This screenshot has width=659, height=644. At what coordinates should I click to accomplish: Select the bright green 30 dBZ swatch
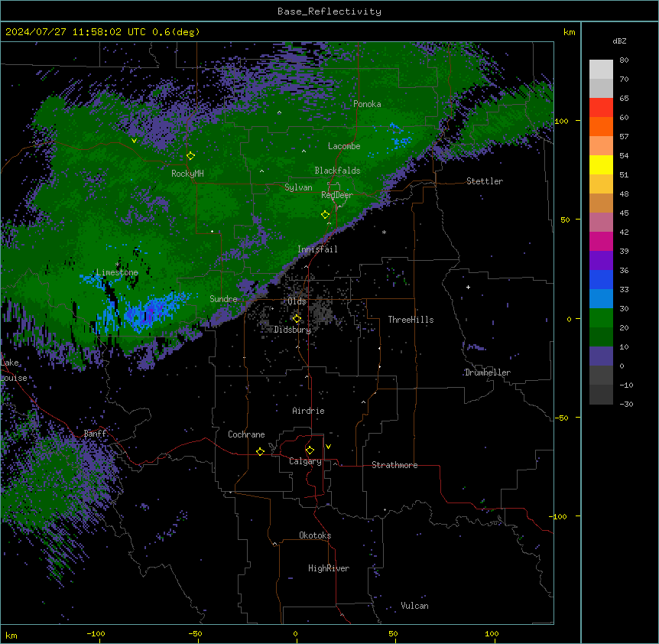tap(601, 318)
